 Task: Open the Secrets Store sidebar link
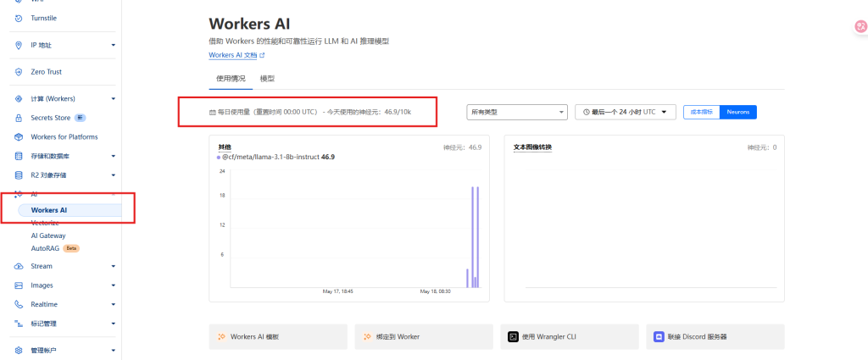click(50, 118)
